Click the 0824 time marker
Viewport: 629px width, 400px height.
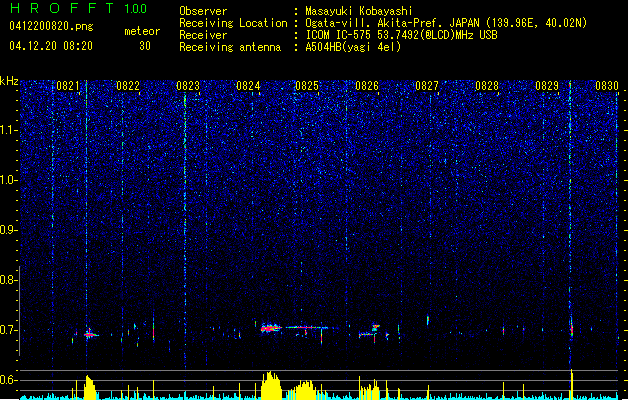248,86
